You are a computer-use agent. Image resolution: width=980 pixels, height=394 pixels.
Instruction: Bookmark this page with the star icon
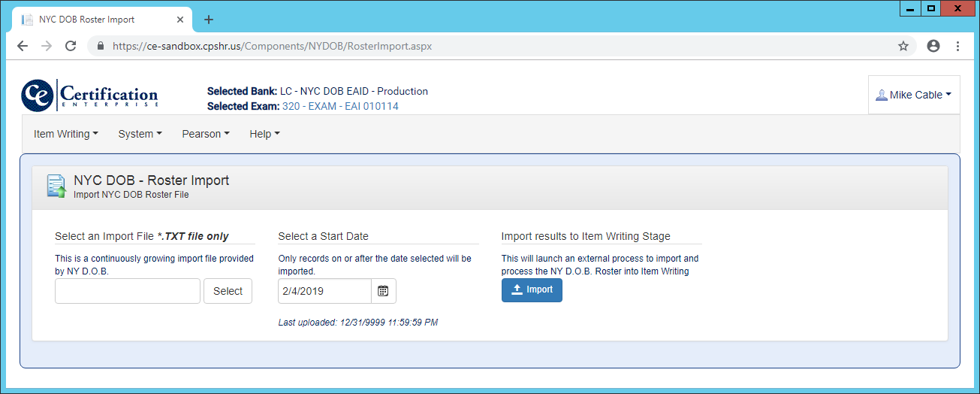coord(903,46)
